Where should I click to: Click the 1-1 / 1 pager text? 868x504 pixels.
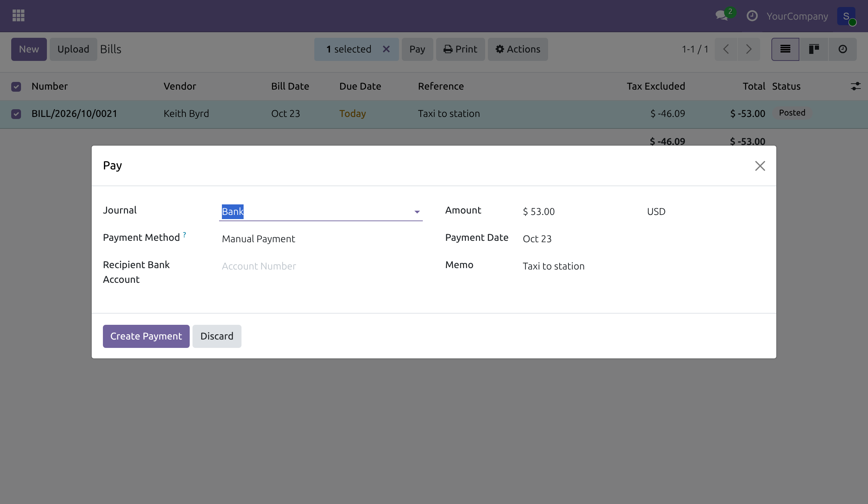tap(695, 49)
